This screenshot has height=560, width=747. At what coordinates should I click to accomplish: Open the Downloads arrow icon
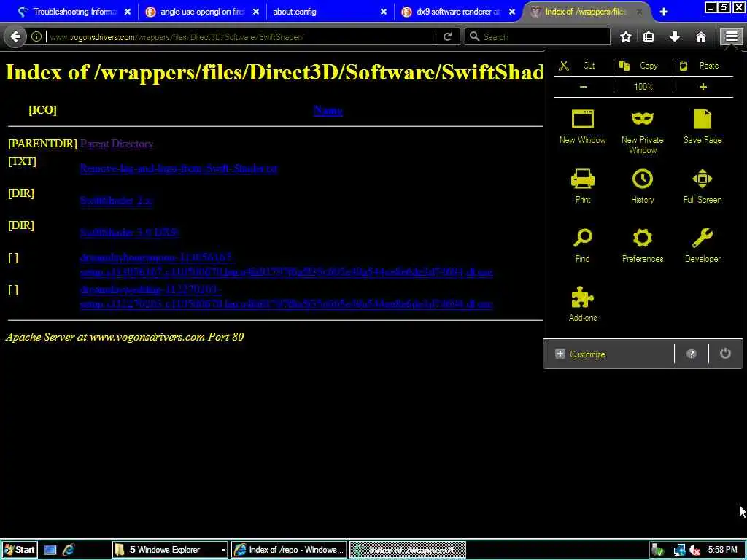tap(675, 36)
